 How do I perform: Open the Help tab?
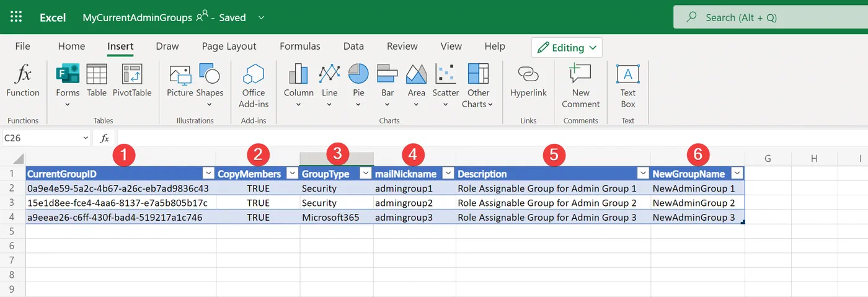495,46
